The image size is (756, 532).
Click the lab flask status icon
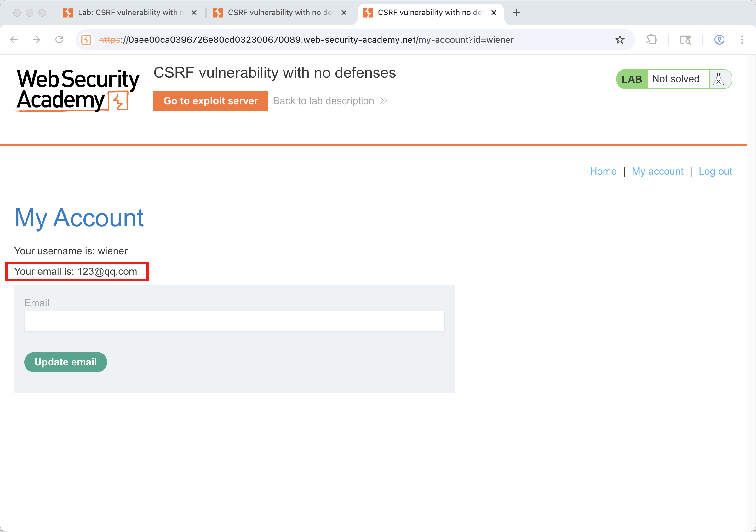click(x=719, y=79)
